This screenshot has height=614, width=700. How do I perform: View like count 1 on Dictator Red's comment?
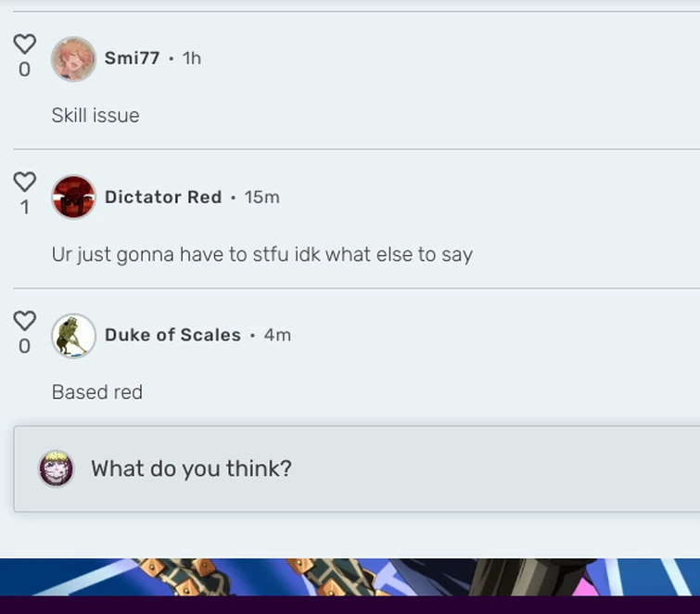click(25, 208)
